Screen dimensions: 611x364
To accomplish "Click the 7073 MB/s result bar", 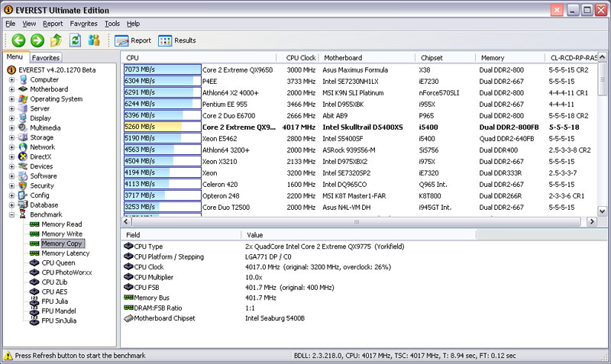I will click(163, 69).
